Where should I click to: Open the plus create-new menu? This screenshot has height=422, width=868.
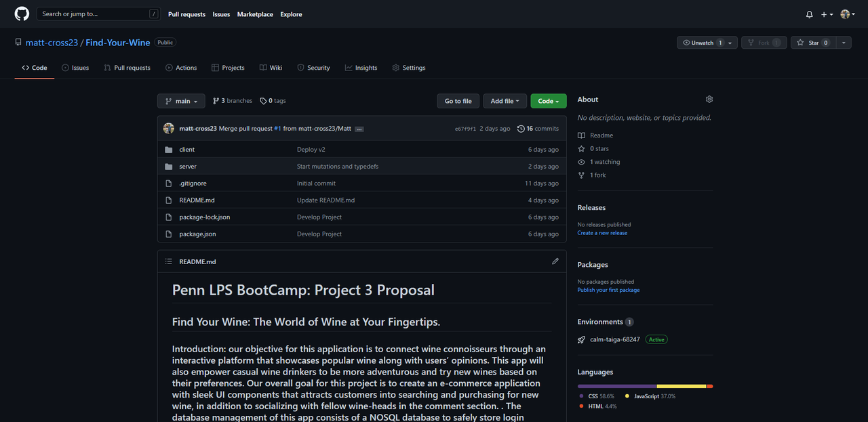[x=827, y=14]
